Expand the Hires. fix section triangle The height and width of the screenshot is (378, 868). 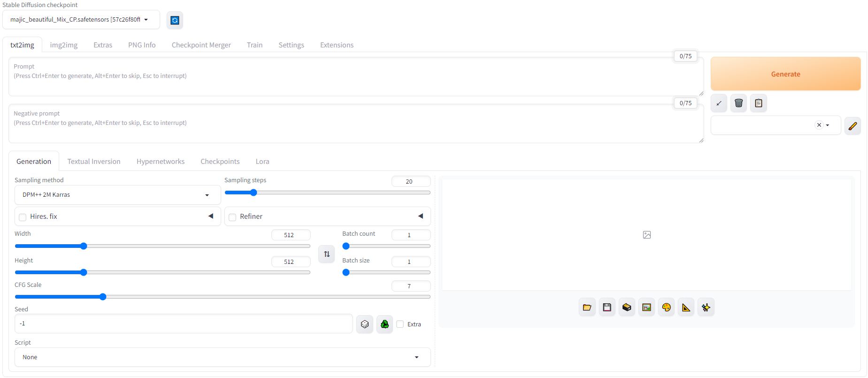click(x=211, y=216)
